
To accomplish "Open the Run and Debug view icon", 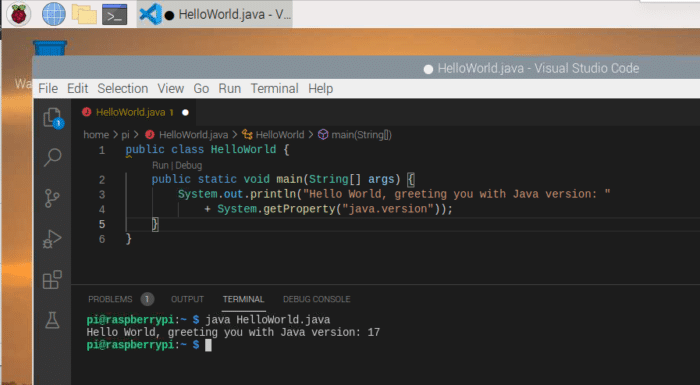I will (x=52, y=239).
